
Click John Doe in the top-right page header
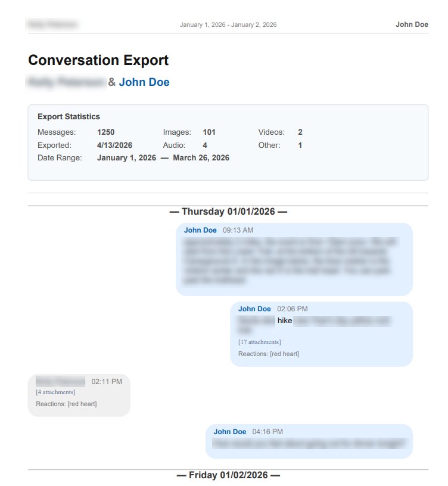[x=412, y=24]
